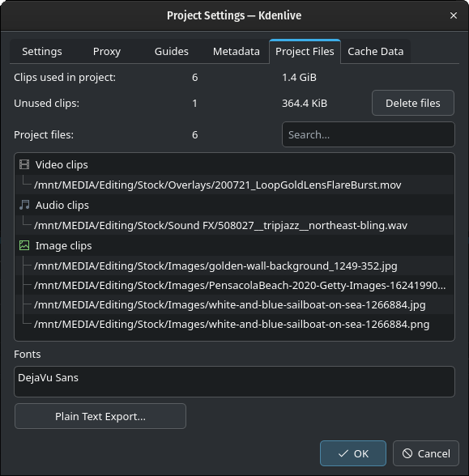Click the green picture icon beside Image clips
This screenshot has width=469, height=476.
[24, 245]
